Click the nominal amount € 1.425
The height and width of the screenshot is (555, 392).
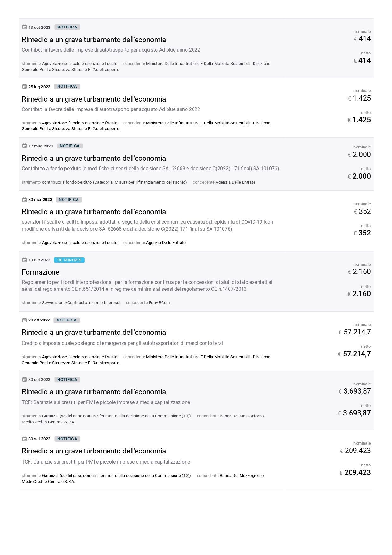(361, 98)
